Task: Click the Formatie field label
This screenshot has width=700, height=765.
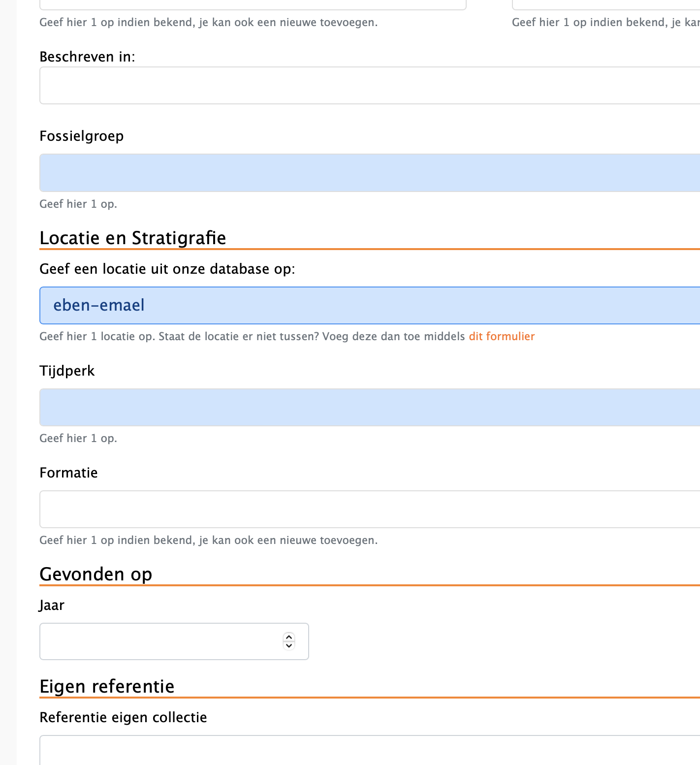Action: coord(68,473)
